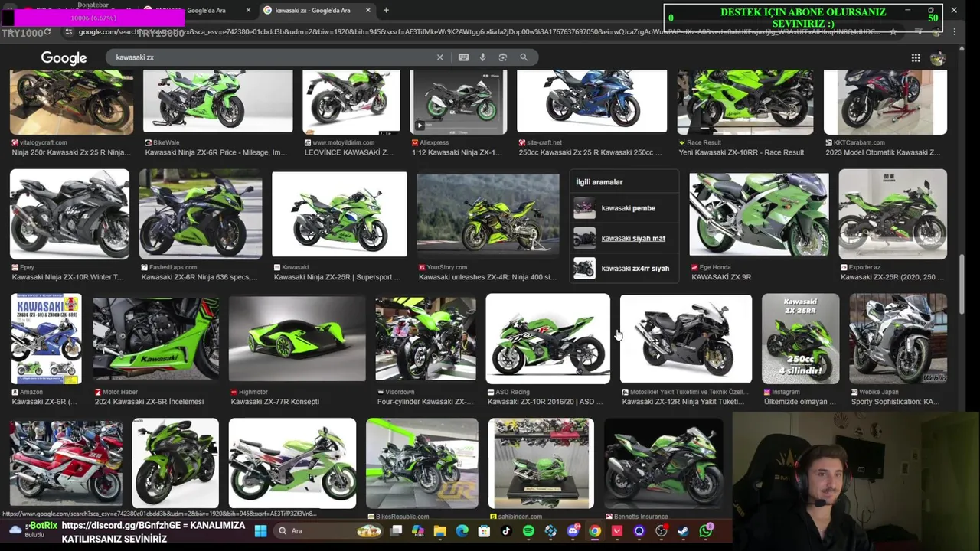
Task: Open TikTok from the taskbar
Action: coord(507,531)
